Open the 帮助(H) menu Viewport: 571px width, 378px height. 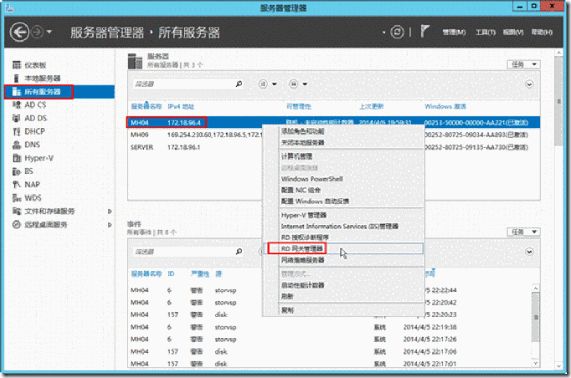(542, 32)
